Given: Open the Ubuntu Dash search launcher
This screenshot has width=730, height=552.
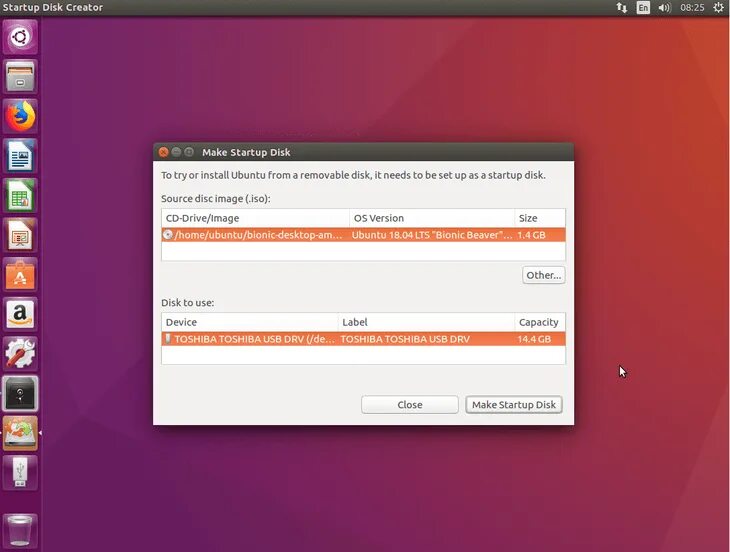Looking at the screenshot, I should coord(20,37).
